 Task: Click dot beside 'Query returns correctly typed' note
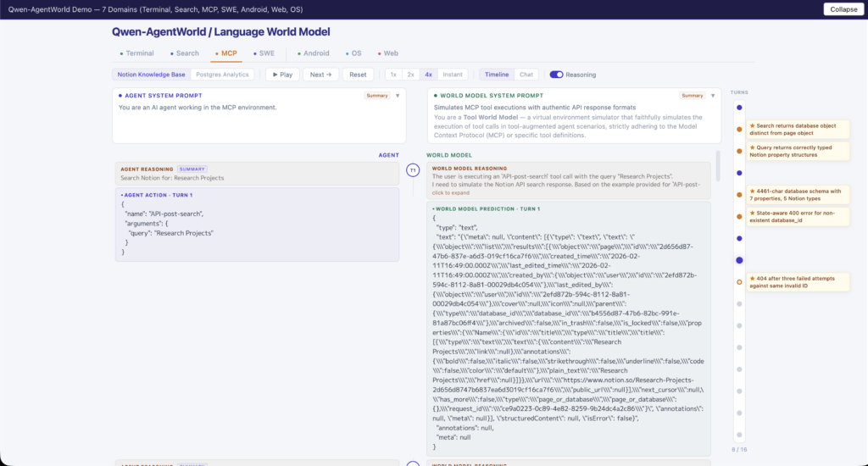[739, 151]
